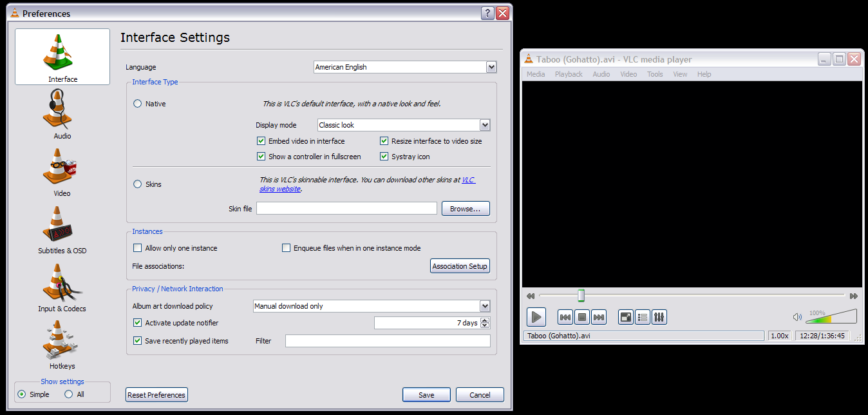Show the playlist in VLC player
Image resolution: width=868 pixels, height=415 pixels.
tap(643, 317)
